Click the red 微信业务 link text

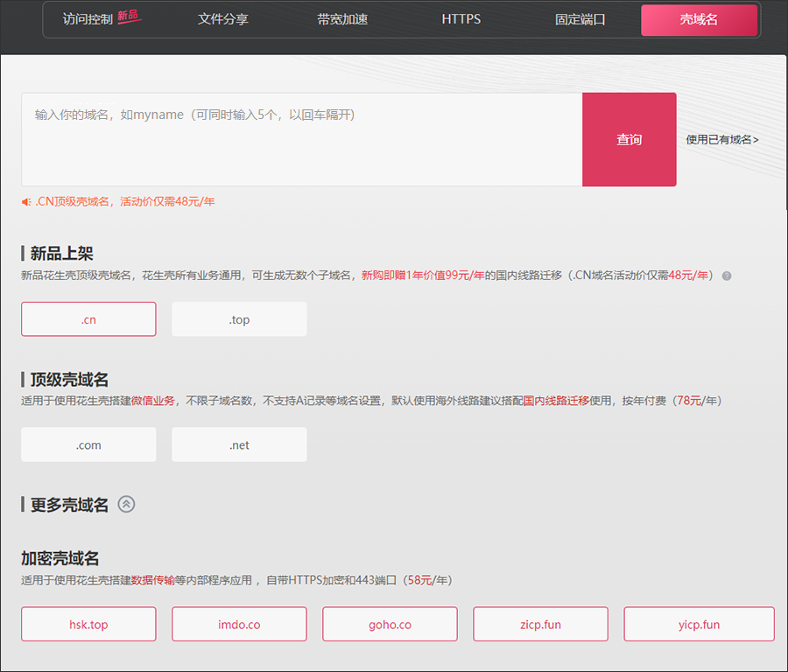click(152, 401)
